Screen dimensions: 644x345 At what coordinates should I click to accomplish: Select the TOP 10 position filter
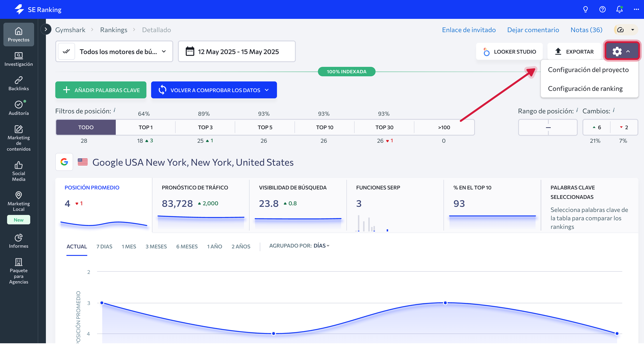[x=325, y=128]
